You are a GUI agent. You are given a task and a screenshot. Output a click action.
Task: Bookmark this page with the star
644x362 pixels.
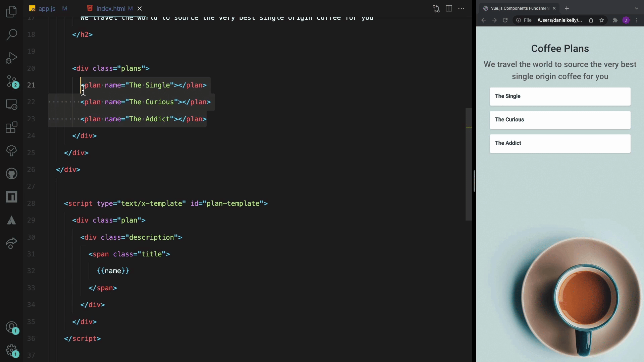tap(602, 20)
